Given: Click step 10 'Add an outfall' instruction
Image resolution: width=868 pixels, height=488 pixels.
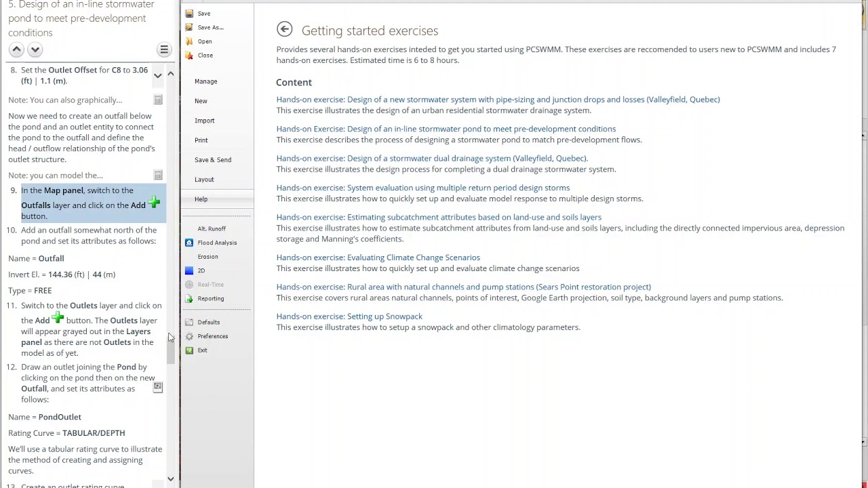Looking at the screenshot, I should (89, 236).
